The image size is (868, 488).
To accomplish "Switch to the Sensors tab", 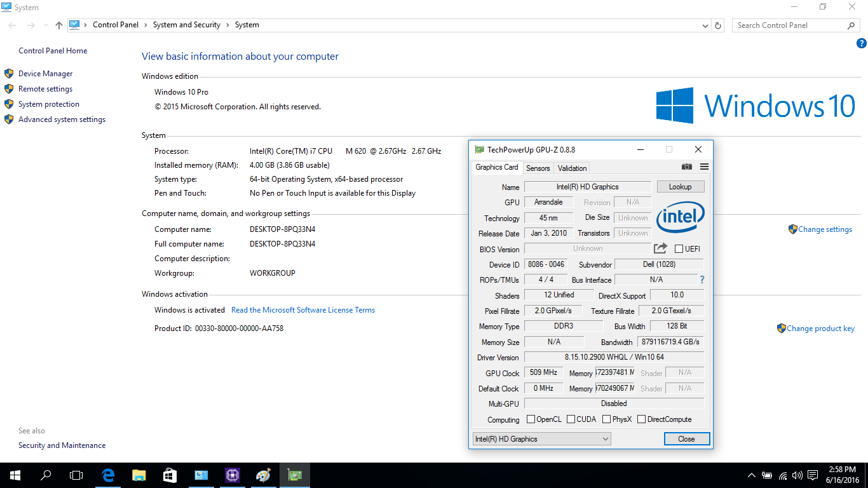I will tap(538, 168).
